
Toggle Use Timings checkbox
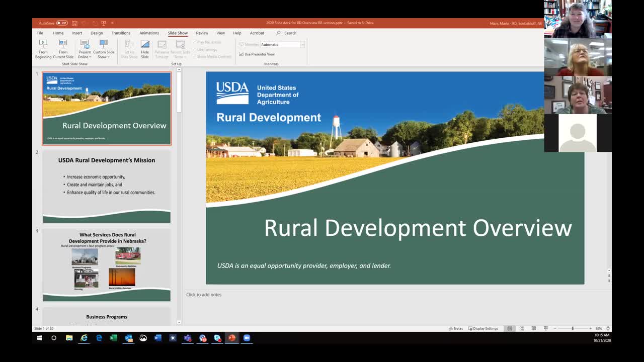tap(195, 49)
